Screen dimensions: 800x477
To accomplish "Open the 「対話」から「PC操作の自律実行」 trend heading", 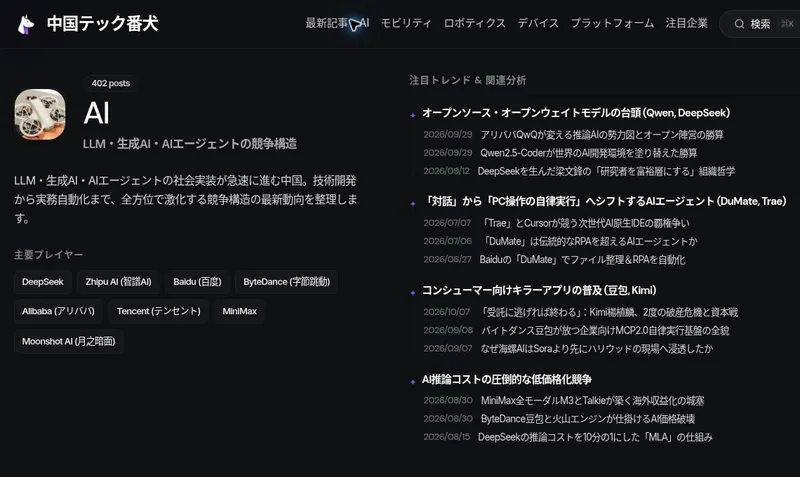I will tap(605, 201).
